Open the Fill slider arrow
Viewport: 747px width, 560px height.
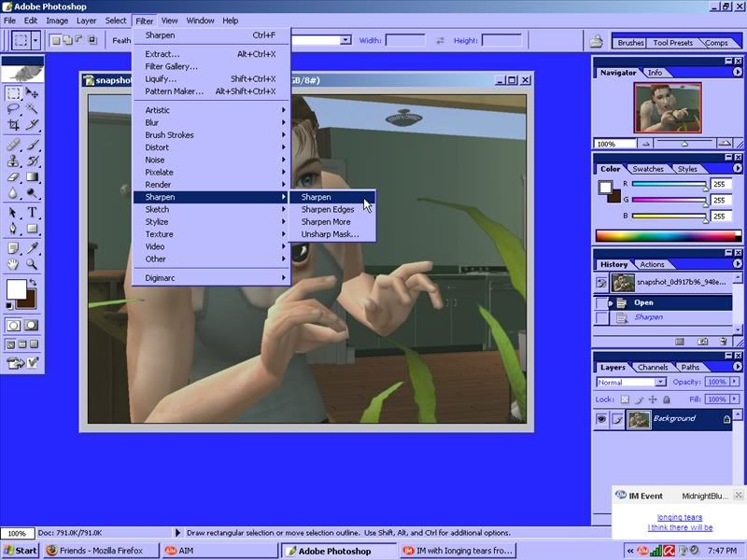pyautogui.click(x=734, y=399)
